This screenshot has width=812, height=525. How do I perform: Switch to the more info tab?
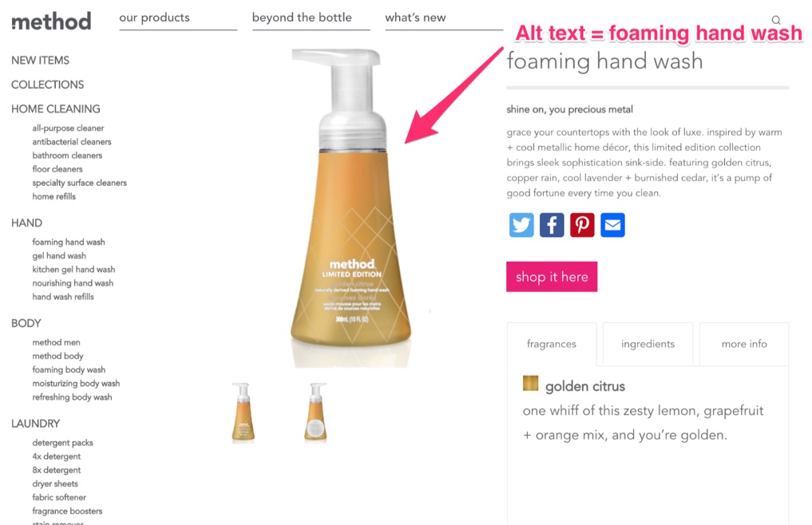(744, 344)
